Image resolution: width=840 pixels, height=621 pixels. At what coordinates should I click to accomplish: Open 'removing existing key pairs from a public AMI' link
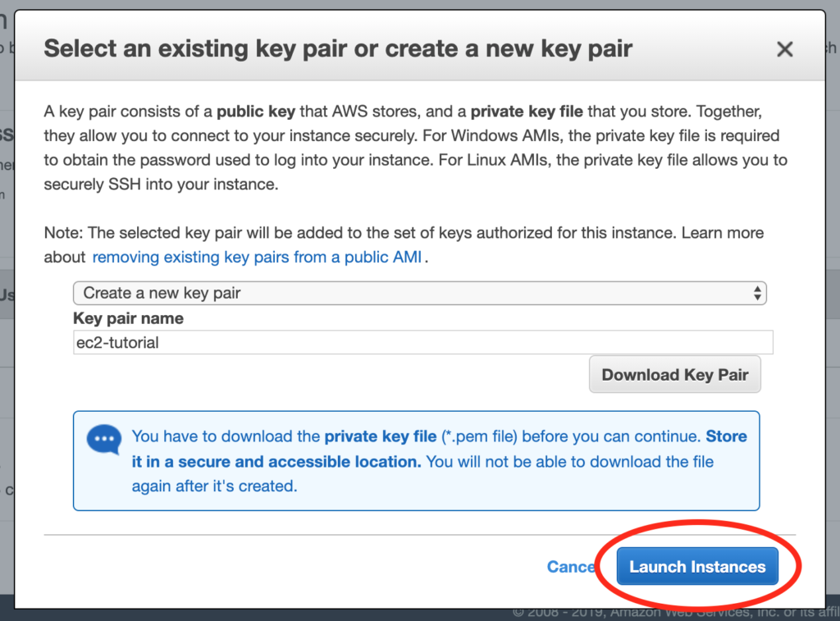coord(257,258)
